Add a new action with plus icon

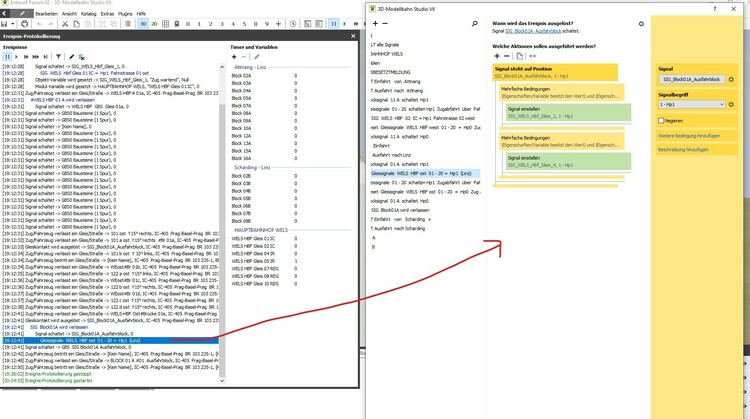[x=498, y=56]
